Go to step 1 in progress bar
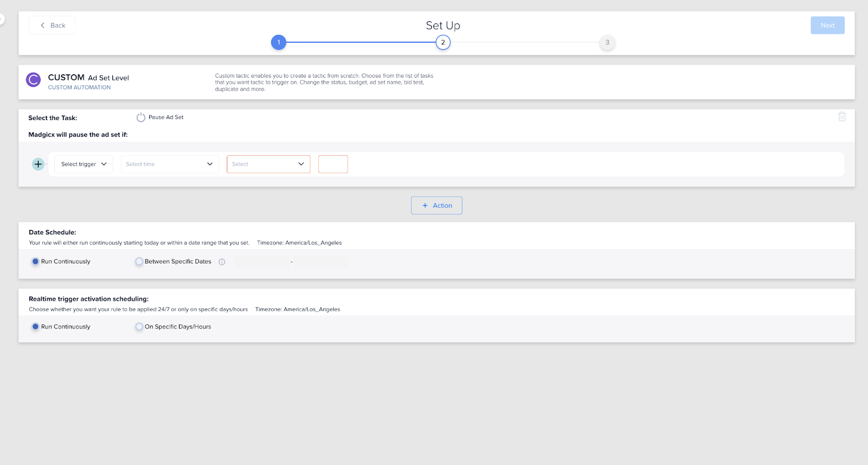868x465 pixels. pyautogui.click(x=279, y=42)
